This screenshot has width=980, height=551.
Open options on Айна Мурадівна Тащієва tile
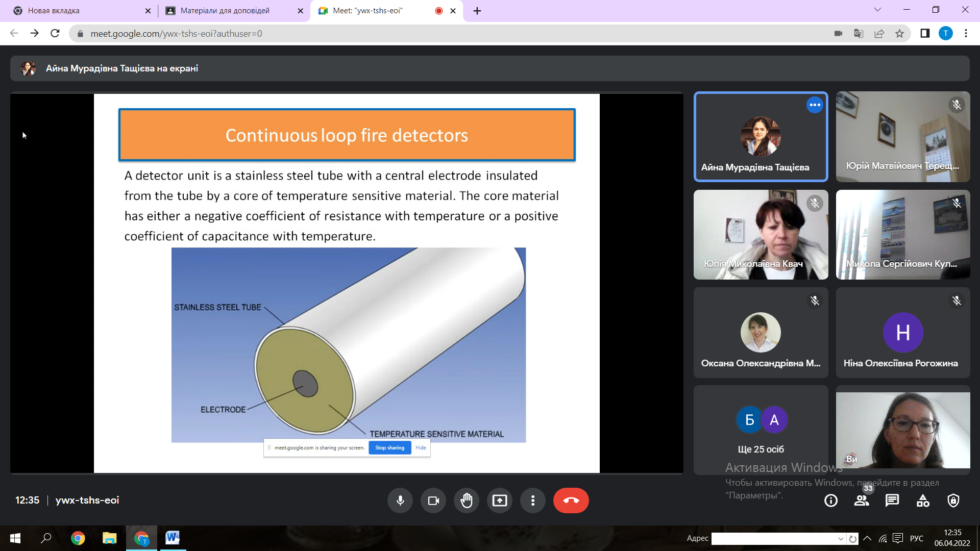click(815, 105)
